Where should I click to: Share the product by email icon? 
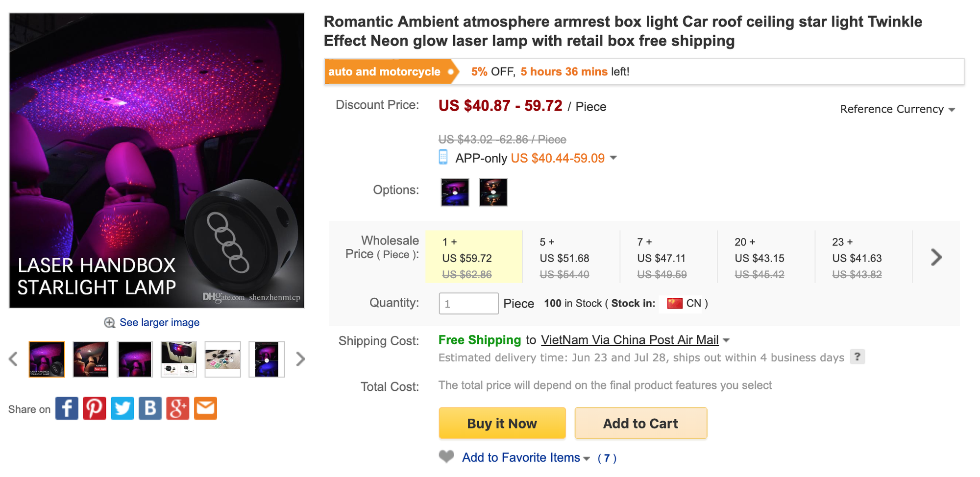point(206,408)
